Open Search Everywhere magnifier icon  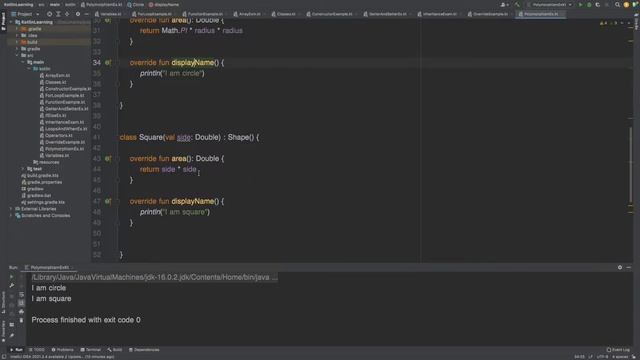[x=617, y=5]
